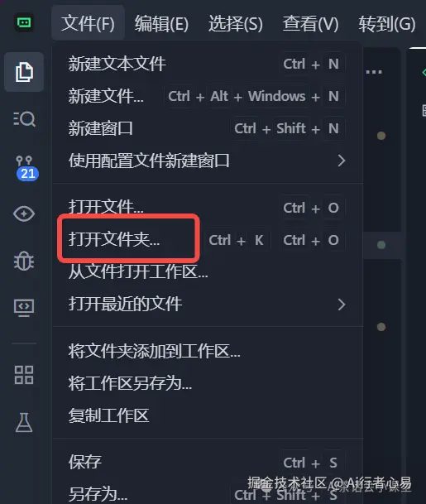Viewport: 426px width, 504px height.
Task: Open Source Control icon with 21 badge
Action: pyautogui.click(x=26, y=168)
